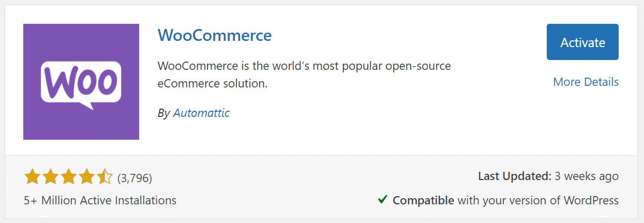Select the third rating star
644x223 pixels.
point(68,177)
